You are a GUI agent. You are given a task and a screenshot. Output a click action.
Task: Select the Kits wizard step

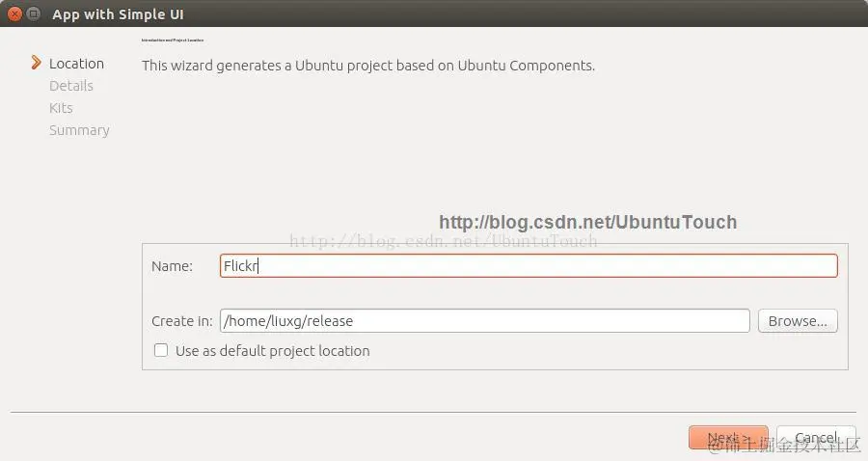coord(61,108)
